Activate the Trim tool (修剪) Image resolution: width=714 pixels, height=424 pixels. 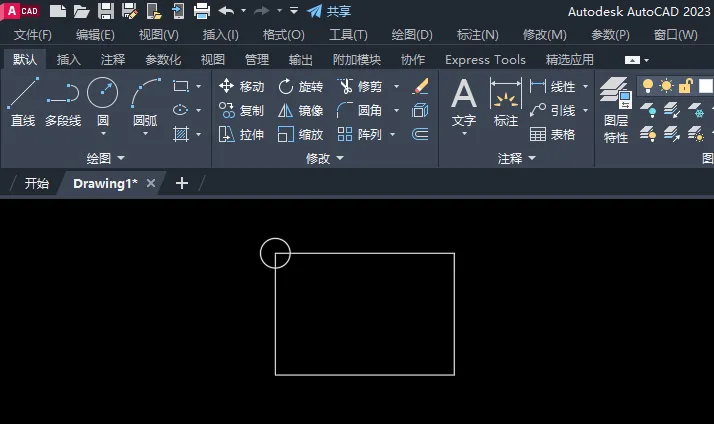click(x=360, y=86)
